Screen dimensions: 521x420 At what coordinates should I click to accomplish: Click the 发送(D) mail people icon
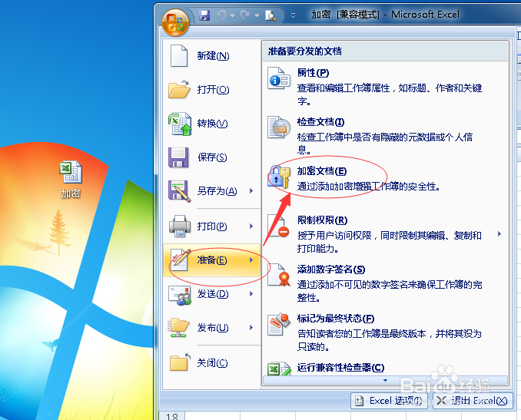(x=180, y=295)
